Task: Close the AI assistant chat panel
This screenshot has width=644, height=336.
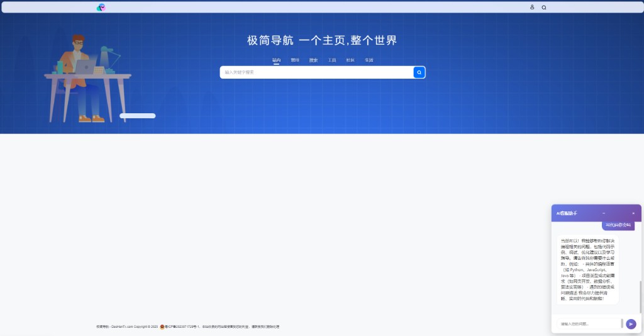Action: [633, 213]
